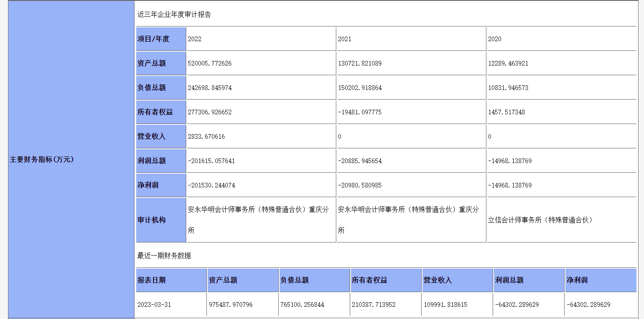Click the 审计机构 row header
Screen dimensions: 644x319
152,220
